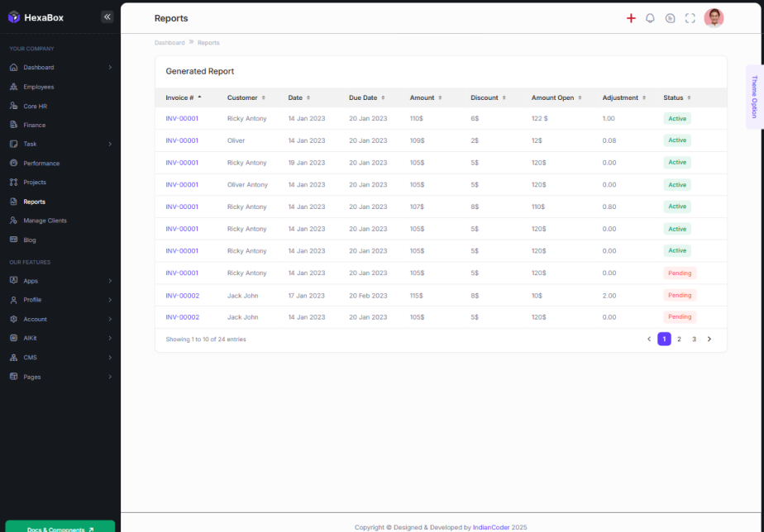Viewport: 764px width, 532px height.
Task: Expand the Apps sidebar menu
Action: point(110,281)
